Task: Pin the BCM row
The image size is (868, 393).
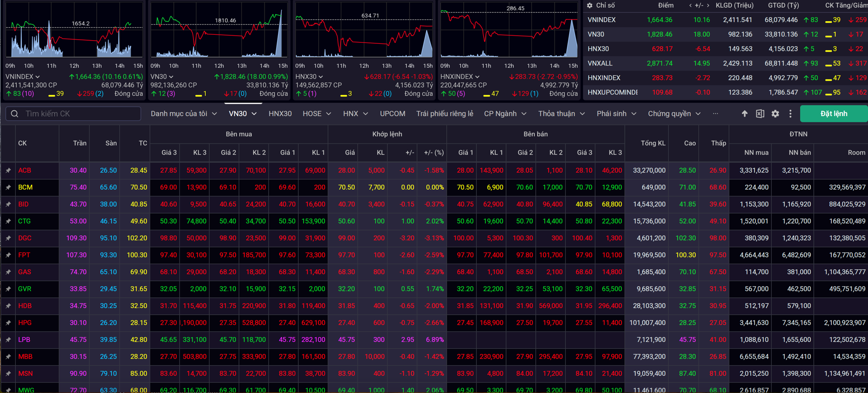Action: 8,187
